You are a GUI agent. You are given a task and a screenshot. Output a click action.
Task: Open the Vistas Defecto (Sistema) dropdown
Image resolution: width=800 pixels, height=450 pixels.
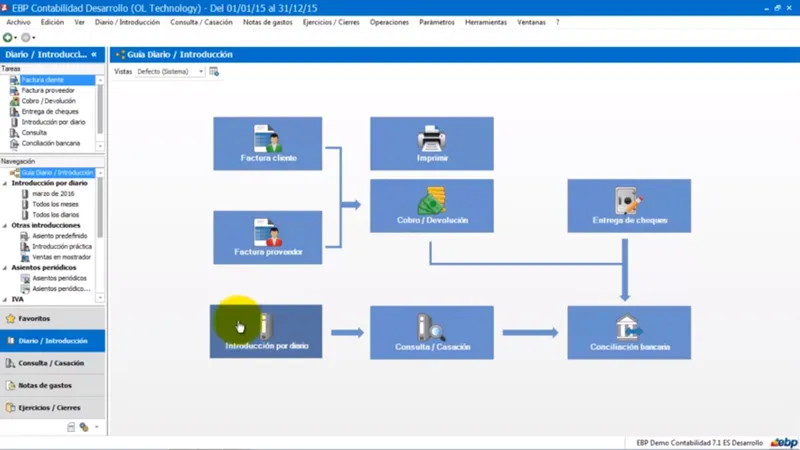[x=170, y=71]
